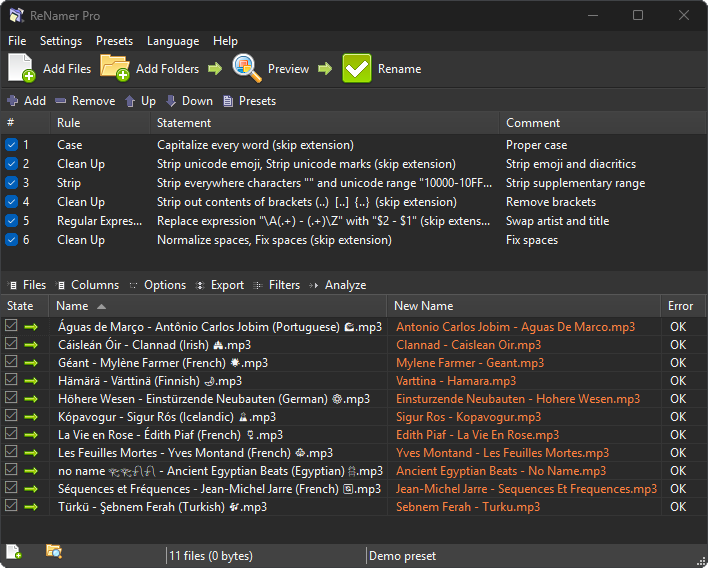Disable rule 5 Regular Expression checkbox

pos(11,221)
